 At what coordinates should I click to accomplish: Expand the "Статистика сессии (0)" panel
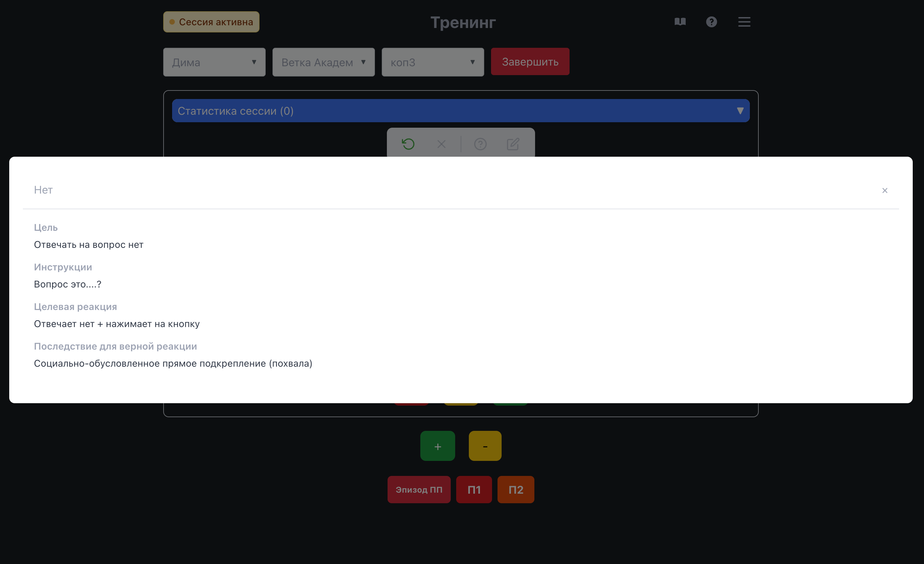461,111
